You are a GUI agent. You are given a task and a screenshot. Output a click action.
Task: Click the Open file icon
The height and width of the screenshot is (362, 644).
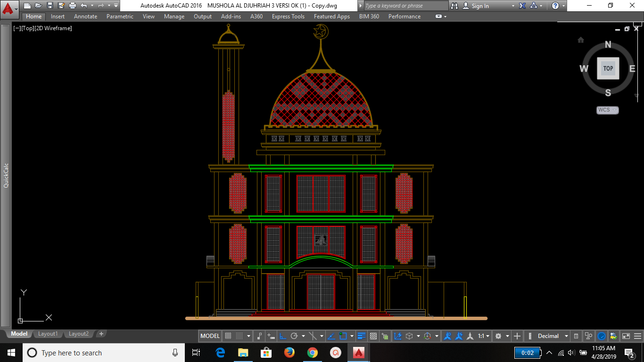(x=38, y=6)
